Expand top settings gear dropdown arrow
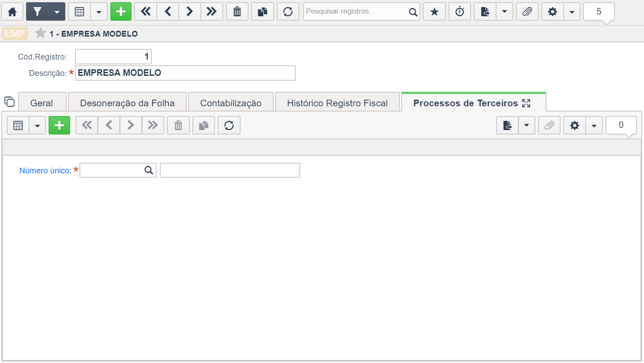The height and width of the screenshot is (363, 644). [572, 12]
